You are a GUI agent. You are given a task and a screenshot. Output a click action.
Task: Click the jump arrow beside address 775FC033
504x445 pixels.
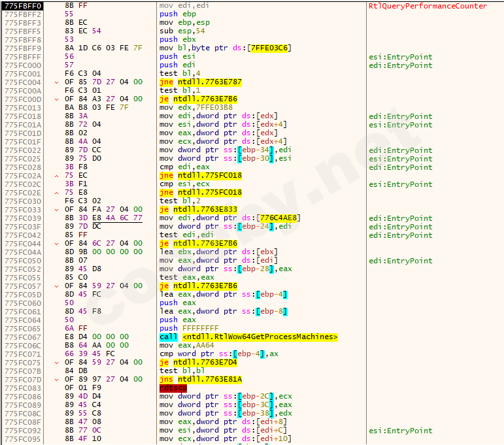(x=57, y=210)
